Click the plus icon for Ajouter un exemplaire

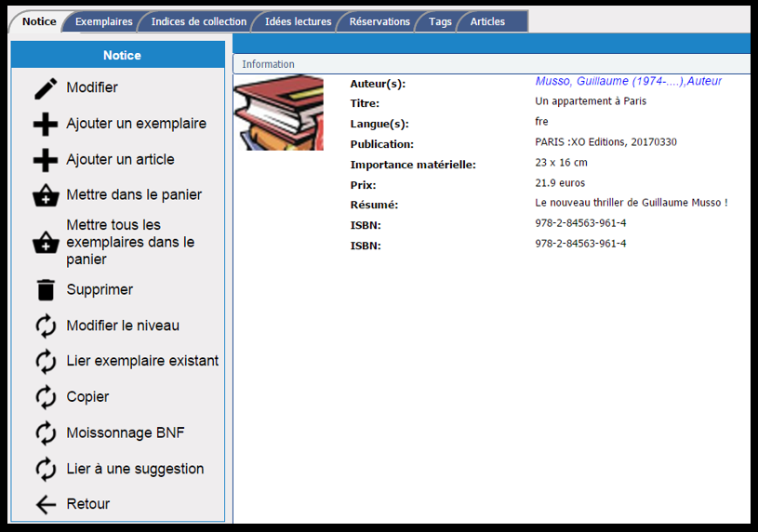point(46,125)
